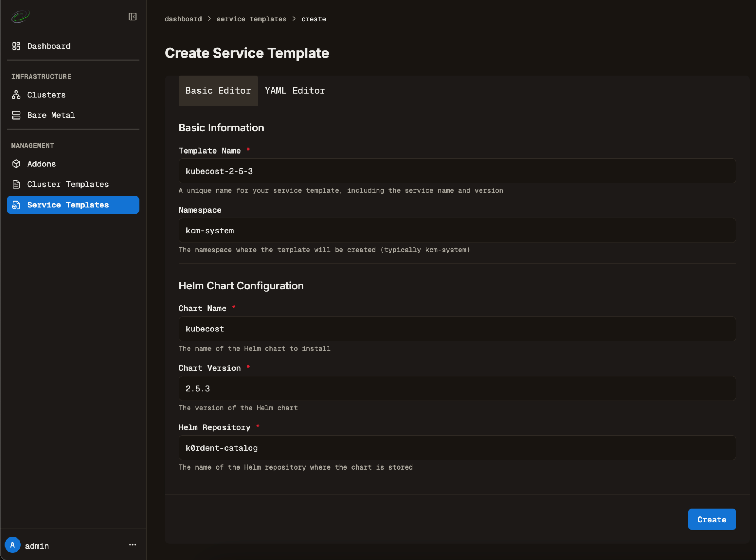
Task: Focus the Template Name input field
Action: 457,171
